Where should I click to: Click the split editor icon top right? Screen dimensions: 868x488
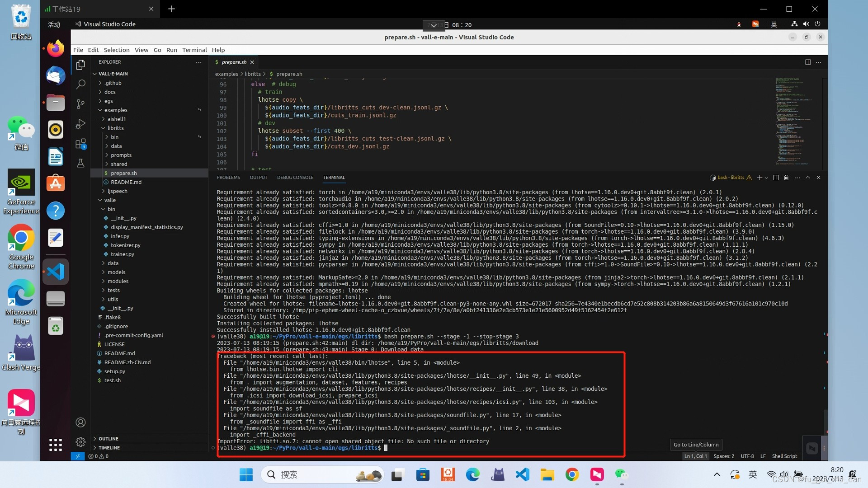808,61
